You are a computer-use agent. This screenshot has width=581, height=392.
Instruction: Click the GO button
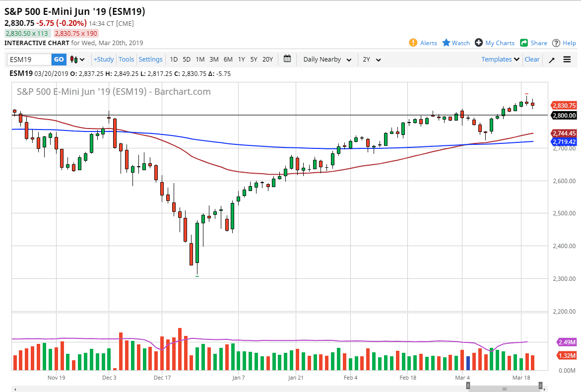tap(59, 59)
